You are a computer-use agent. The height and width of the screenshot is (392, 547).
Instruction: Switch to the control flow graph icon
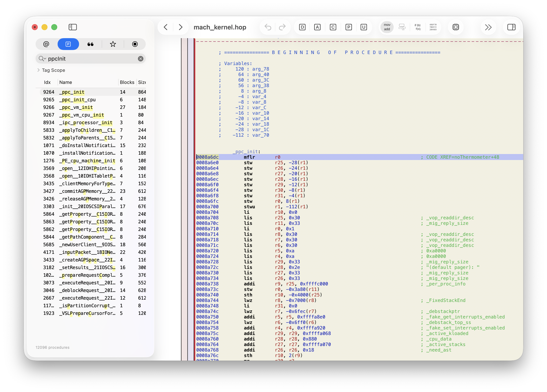[x=402, y=27]
